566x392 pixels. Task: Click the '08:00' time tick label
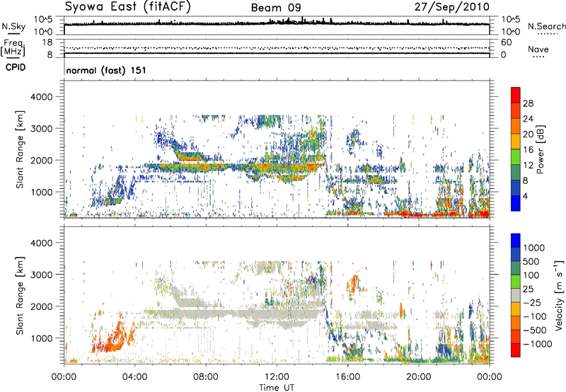(x=206, y=377)
